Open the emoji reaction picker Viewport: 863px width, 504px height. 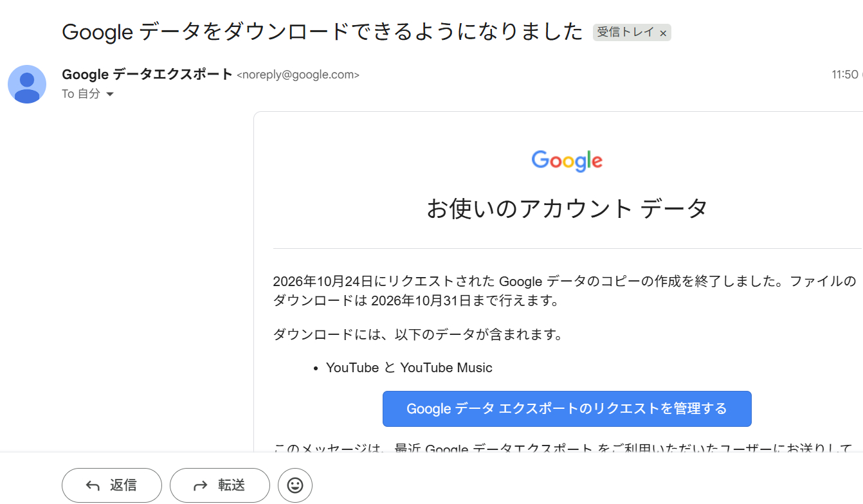pyautogui.click(x=295, y=485)
